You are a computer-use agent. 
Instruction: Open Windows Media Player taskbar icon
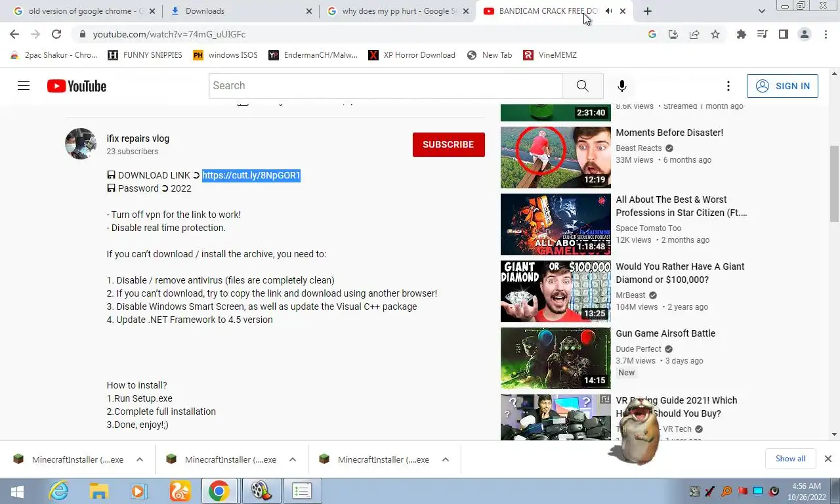pyautogui.click(x=138, y=491)
